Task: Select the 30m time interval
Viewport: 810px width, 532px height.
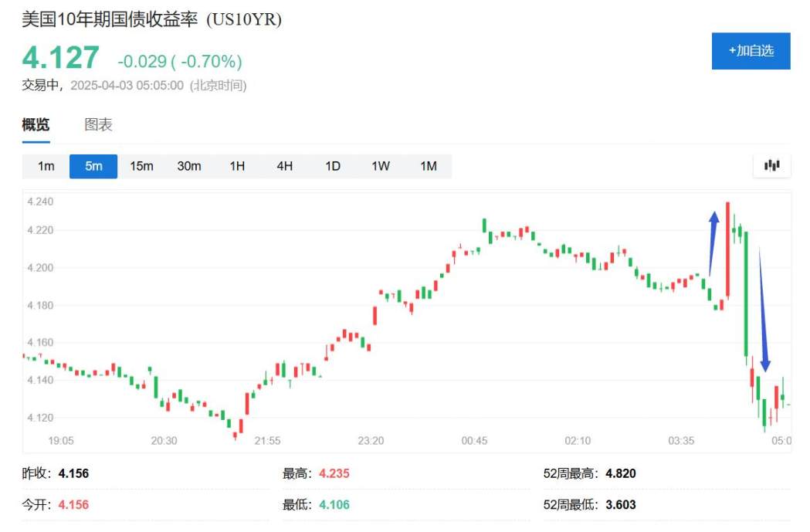Action: pos(189,165)
